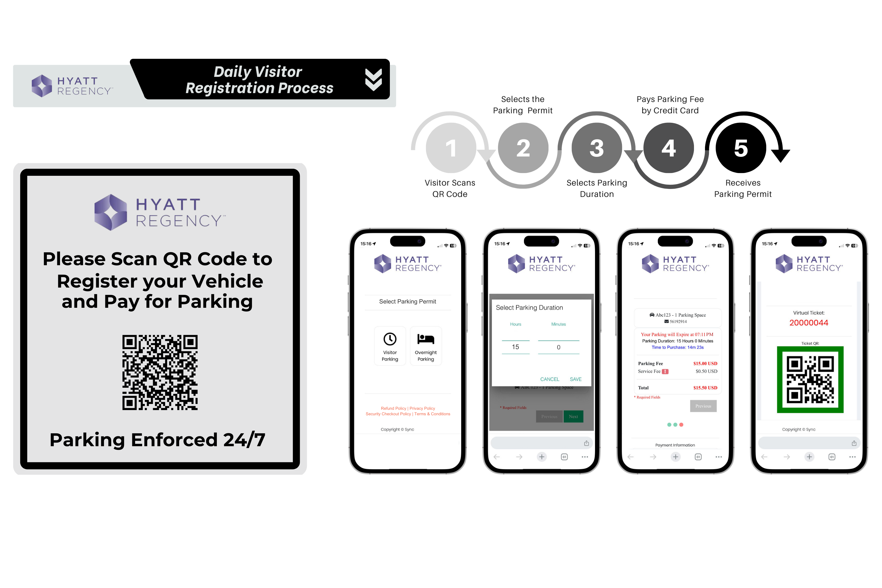Click the CANCEL button in duration dialog
Image resolution: width=882 pixels, height=588 pixels.
(x=549, y=379)
